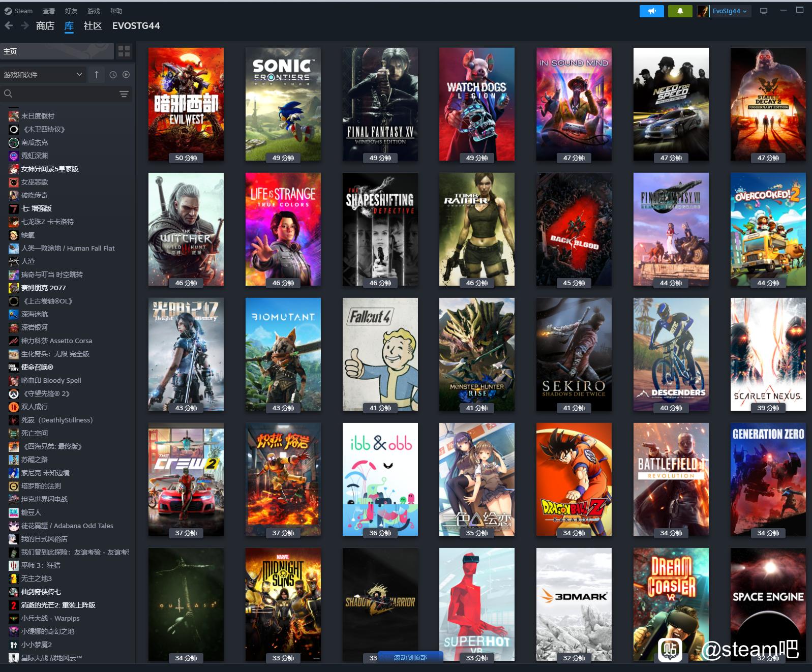Open the 游戏和软件 filter dropdown
This screenshot has width=812, height=672.
(x=43, y=75)
